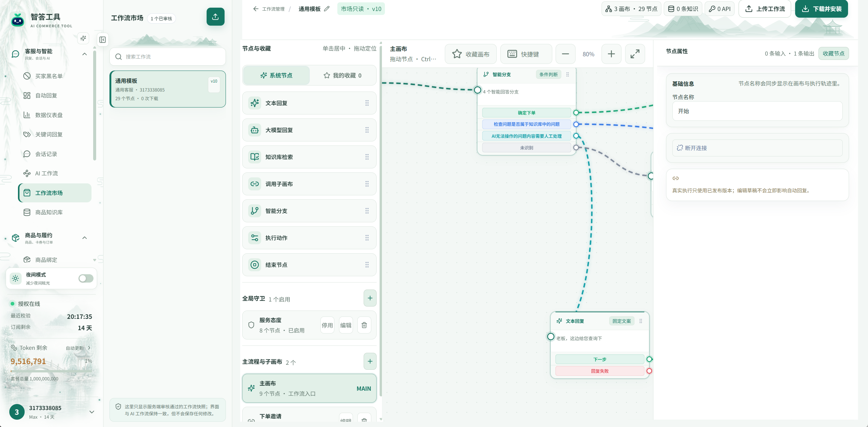The height and width of the screenshot is (427, 868).
Task: Collapse the sidebar panel icon
Action: pos(103,40)
